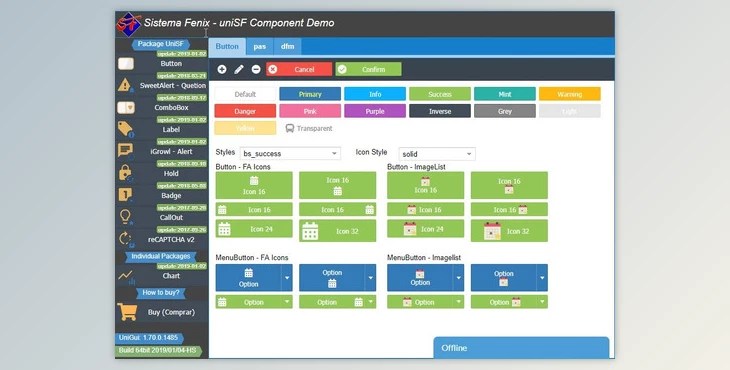Click the Yellow style button
The width and height of the screenshot is (730, 370).
[245, 128]
